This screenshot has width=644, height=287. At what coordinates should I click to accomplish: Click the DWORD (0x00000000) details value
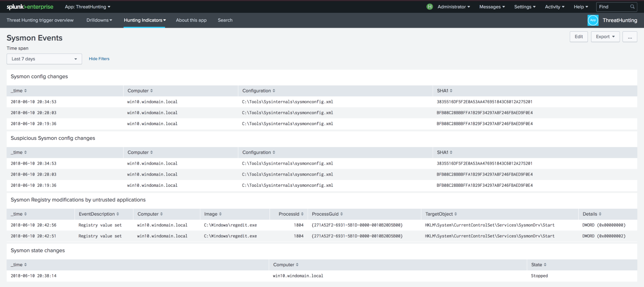(604, 225)
